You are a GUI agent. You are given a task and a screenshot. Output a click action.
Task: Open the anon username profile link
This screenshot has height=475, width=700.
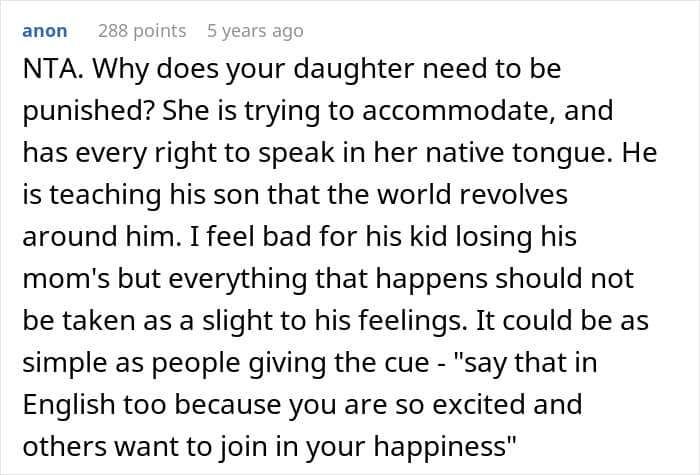coord(45,31)
